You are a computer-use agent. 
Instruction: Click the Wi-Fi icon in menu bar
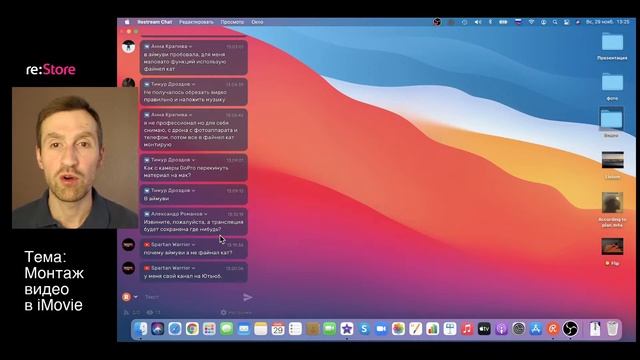(x=531, y=22)
